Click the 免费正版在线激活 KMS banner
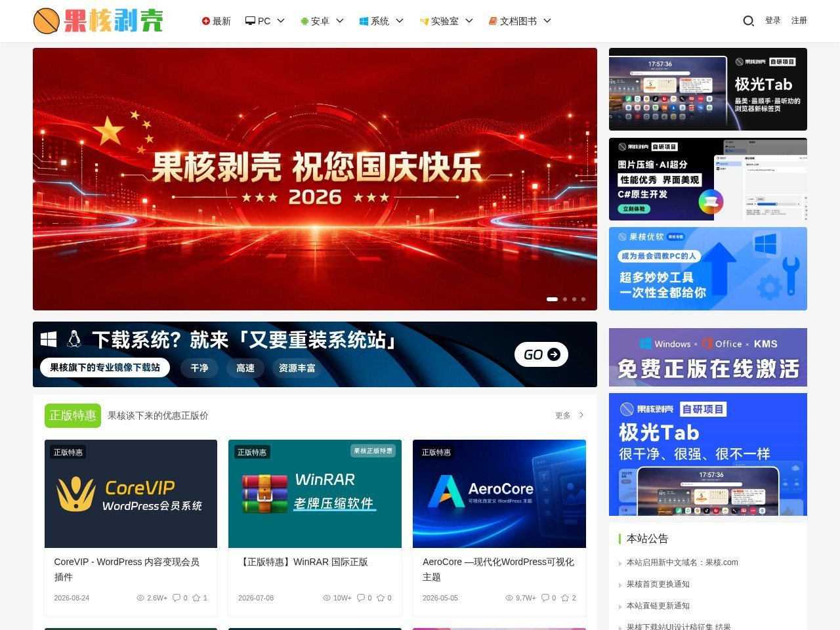Viewport: 840px width, 630px height. click(x=708, y=357)
